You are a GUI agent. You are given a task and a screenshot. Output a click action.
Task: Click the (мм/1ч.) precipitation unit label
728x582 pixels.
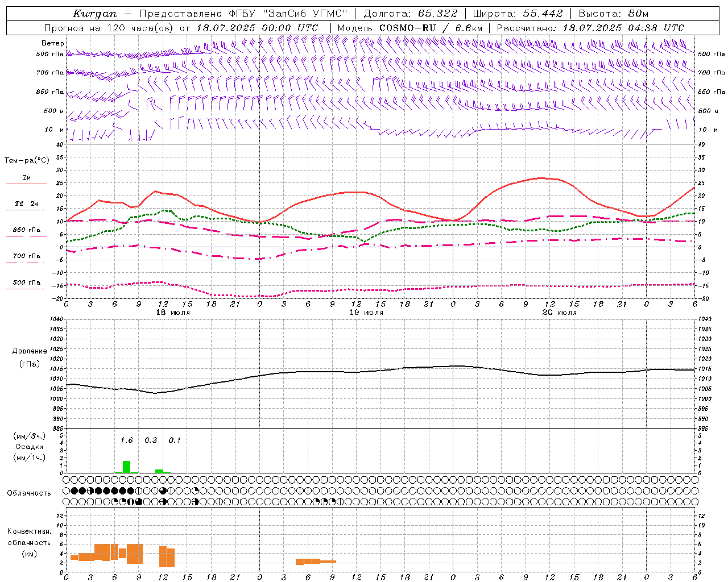[30, 458]
